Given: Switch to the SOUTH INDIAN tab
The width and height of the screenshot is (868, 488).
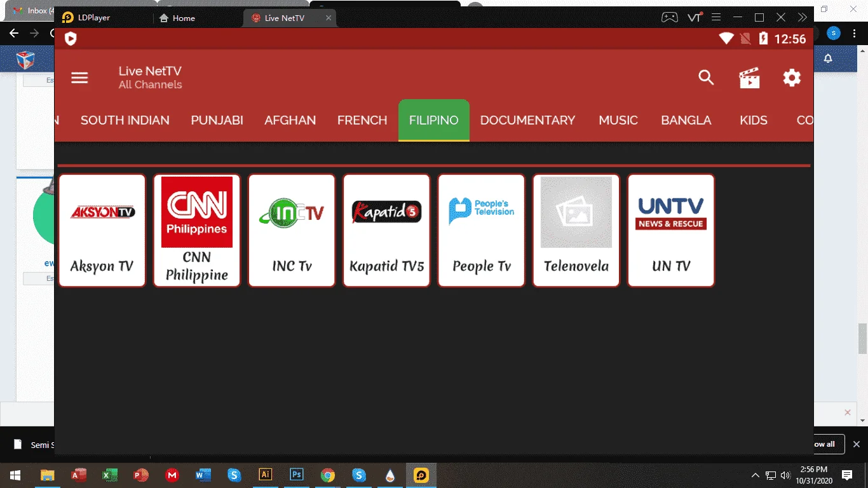Looking at the screenshot, I should click(125, 120).
